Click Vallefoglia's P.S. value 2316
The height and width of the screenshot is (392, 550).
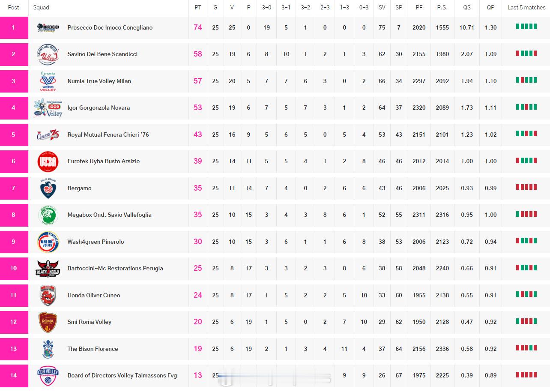[x=442, y=215]
